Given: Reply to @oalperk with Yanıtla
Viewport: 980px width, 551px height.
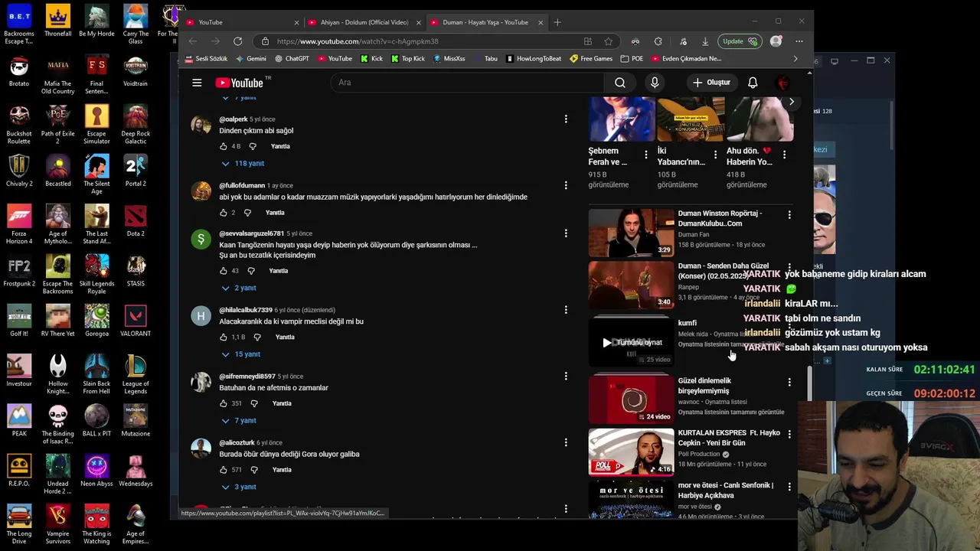Looking at the screenshot, I should coord(280,146).
